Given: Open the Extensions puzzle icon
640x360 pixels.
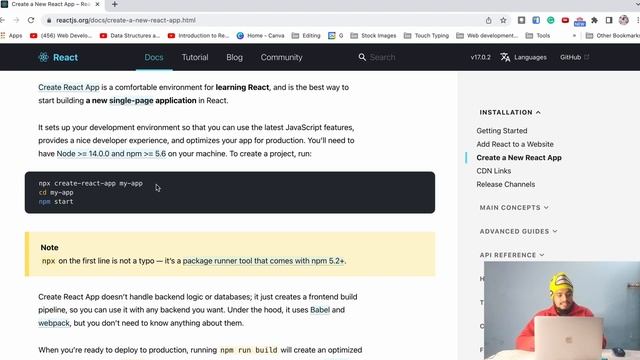Looking at the screenshot, I should [594, 20].
